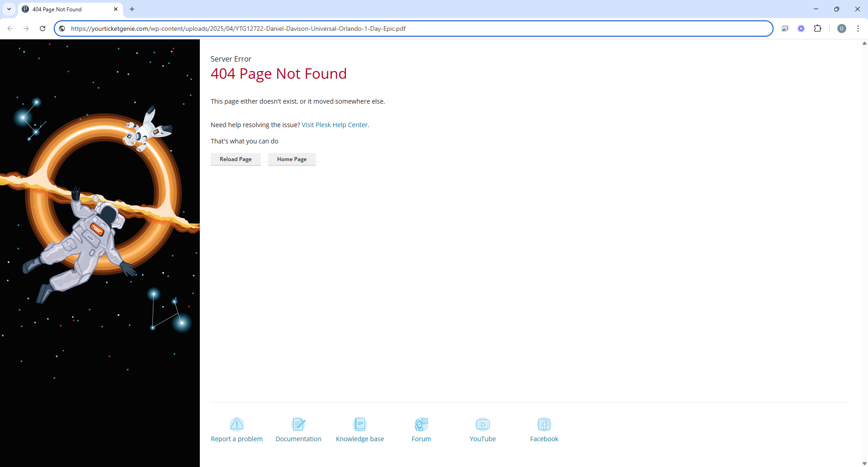Open the Report a problem link text

pyautogui.click(x=237, y=439)
